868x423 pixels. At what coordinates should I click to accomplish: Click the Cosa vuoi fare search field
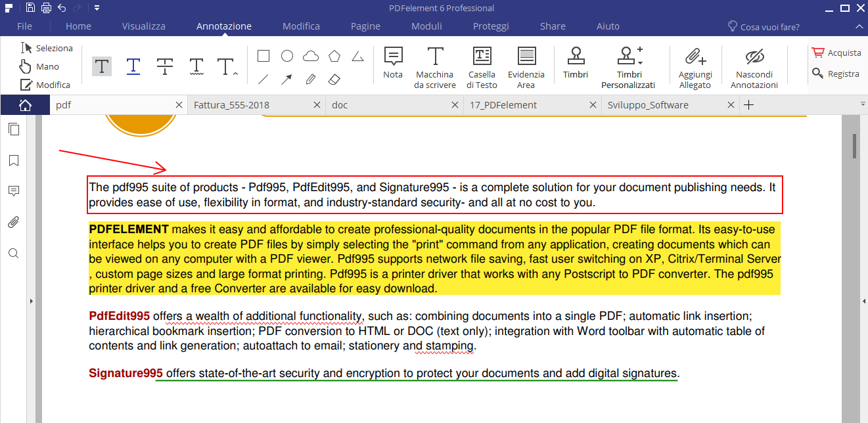[764, 26]
